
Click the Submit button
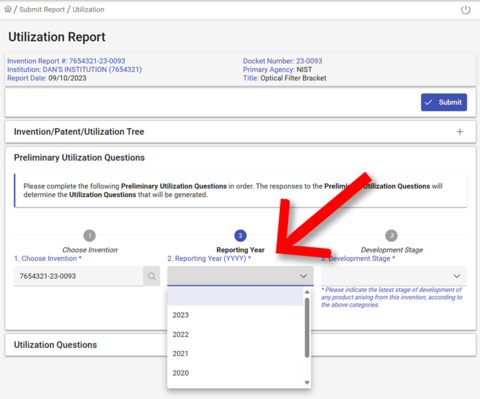point(444,102)
